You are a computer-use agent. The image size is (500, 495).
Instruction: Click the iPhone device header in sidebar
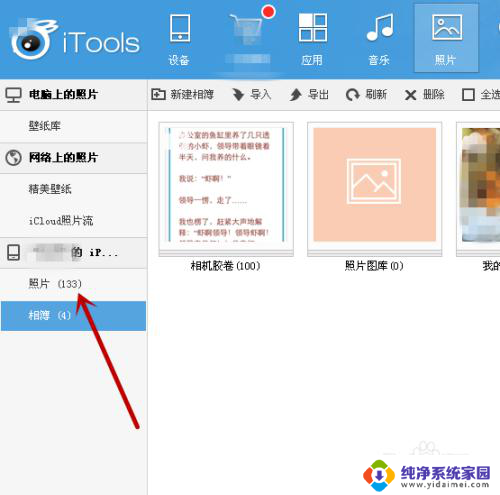(x=73, y=253)
